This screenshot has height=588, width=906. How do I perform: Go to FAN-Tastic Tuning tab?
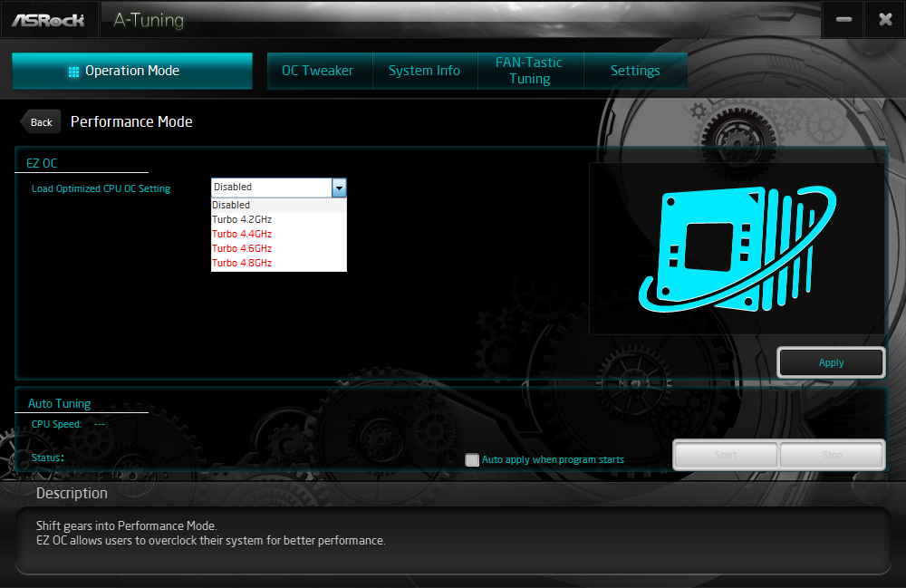coord(530,71)
